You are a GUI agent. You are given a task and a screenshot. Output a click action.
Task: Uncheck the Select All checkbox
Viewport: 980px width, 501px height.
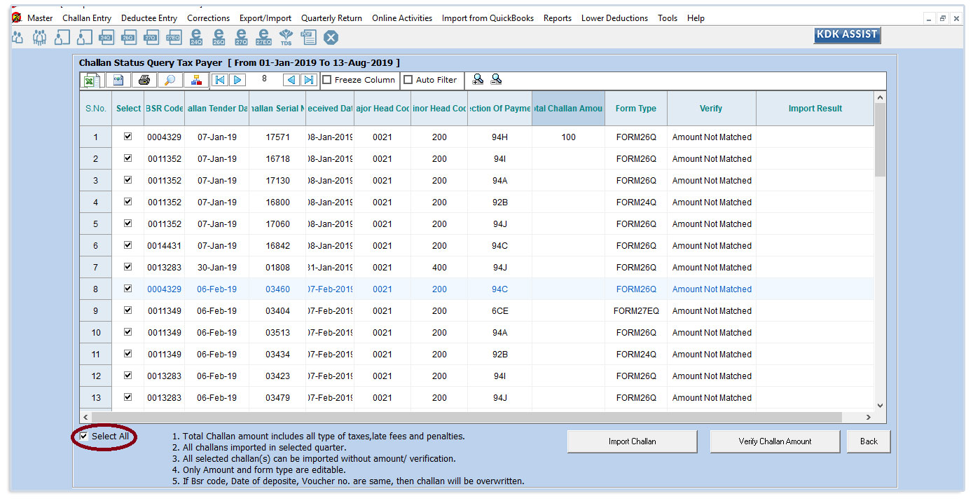coord(84,437)
